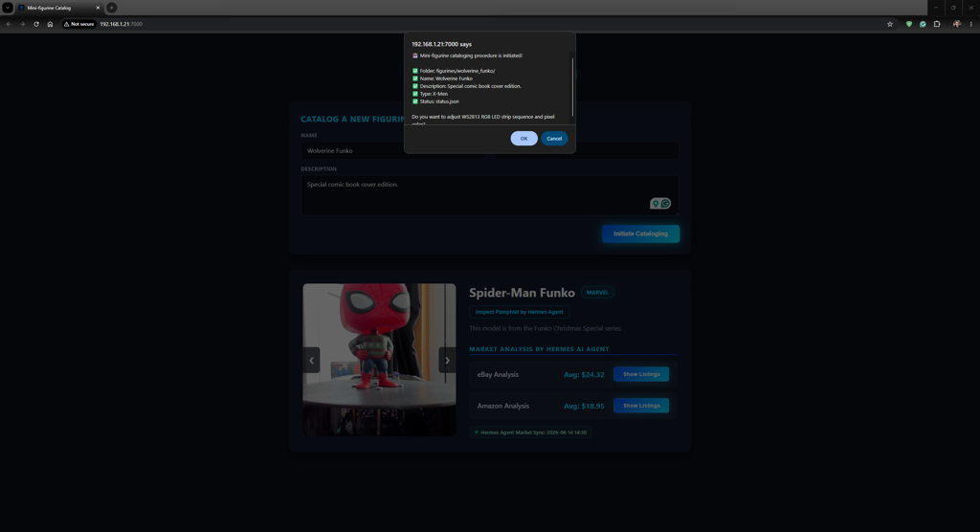Go to previous Spider-Man image
This screenshot has width=980, height=532.
[x=311, y=360]
